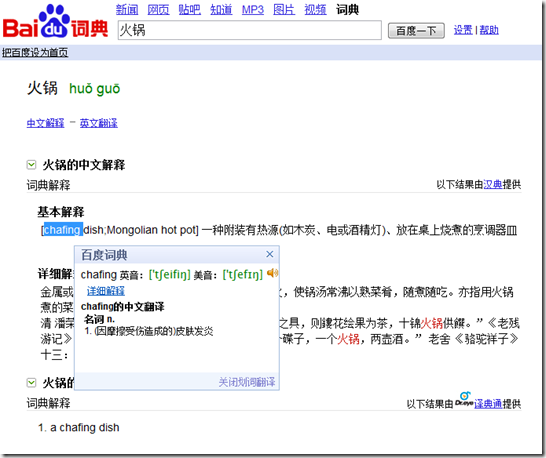The height and width of the screenshot is (458, 546).
Task: Click the chafing的中文翻译 heading
Action: coord(122,306)
